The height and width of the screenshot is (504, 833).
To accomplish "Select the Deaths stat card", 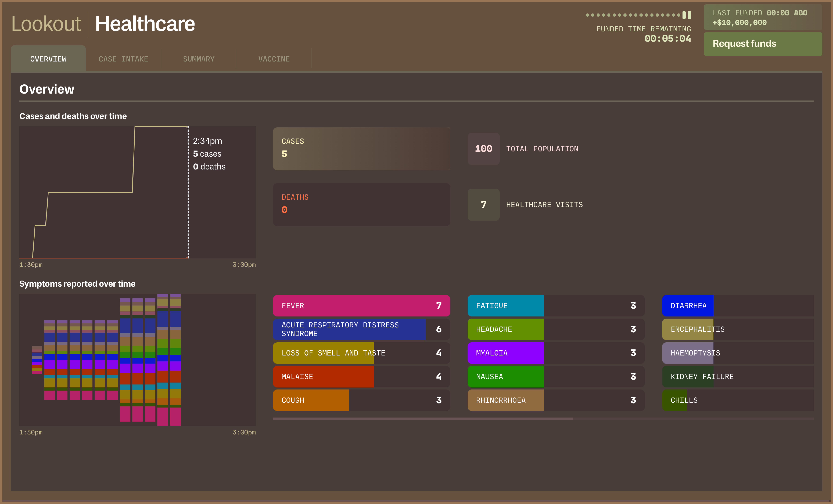I will 361,205.
